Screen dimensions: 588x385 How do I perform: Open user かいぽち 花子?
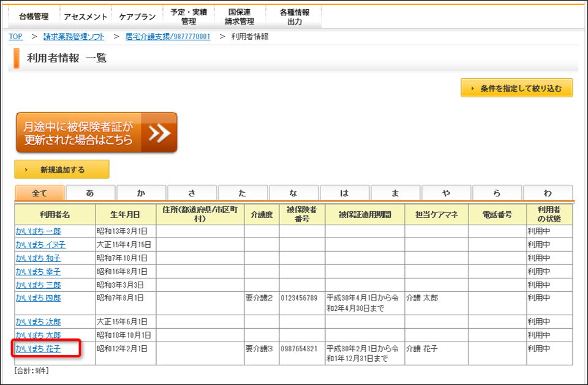[38, 349]
